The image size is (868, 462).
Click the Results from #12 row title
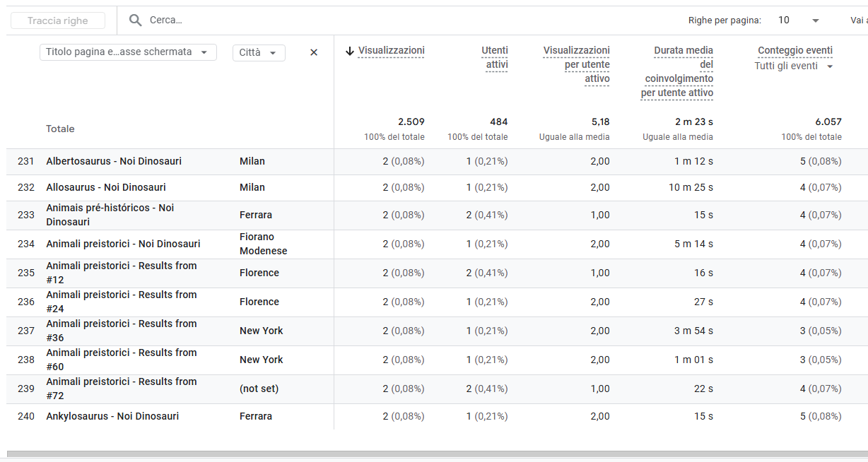pyautogui.click(x=122, y=273)
